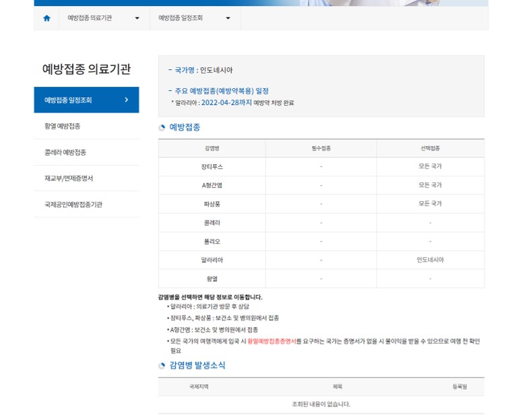This screenshot has height=420, width=522.
Task: Click the 선택접종 column header
Action: tap(430, 149)
